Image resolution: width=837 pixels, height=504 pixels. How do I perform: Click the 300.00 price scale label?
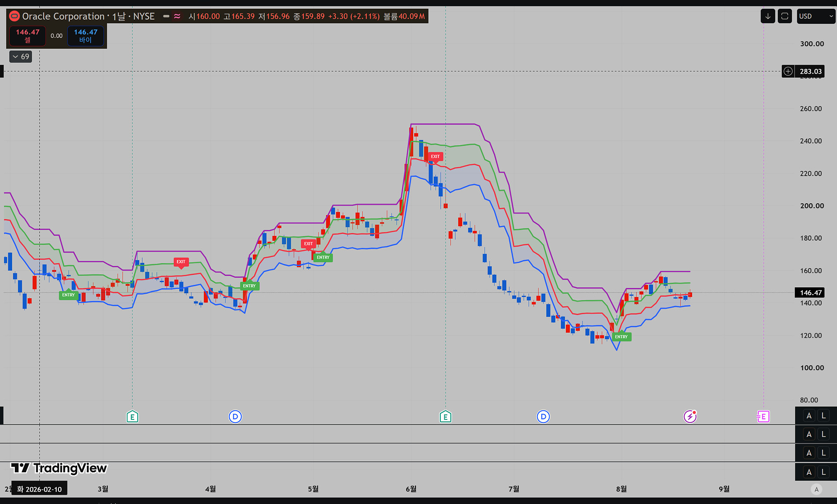click(x=812, y=44)
